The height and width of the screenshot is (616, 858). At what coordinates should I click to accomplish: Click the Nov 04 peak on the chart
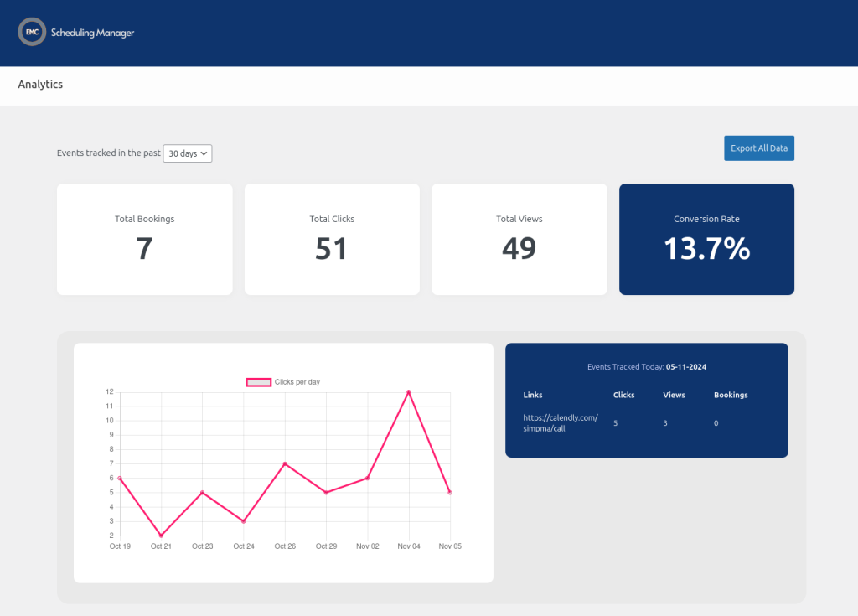coord(408,391)
